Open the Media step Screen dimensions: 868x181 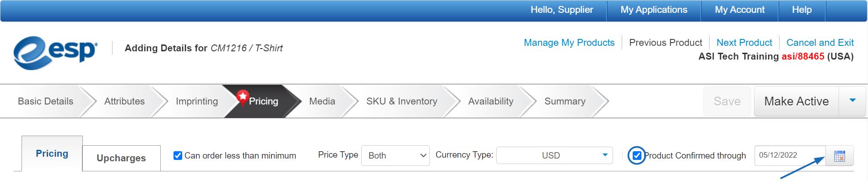[x=322, y=101]
